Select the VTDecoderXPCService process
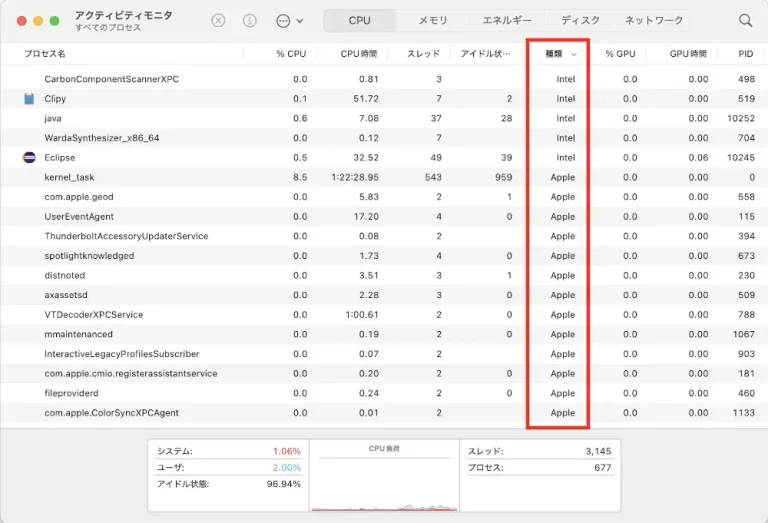The width and height of the screenshot is (768, 523). (94, 314)
